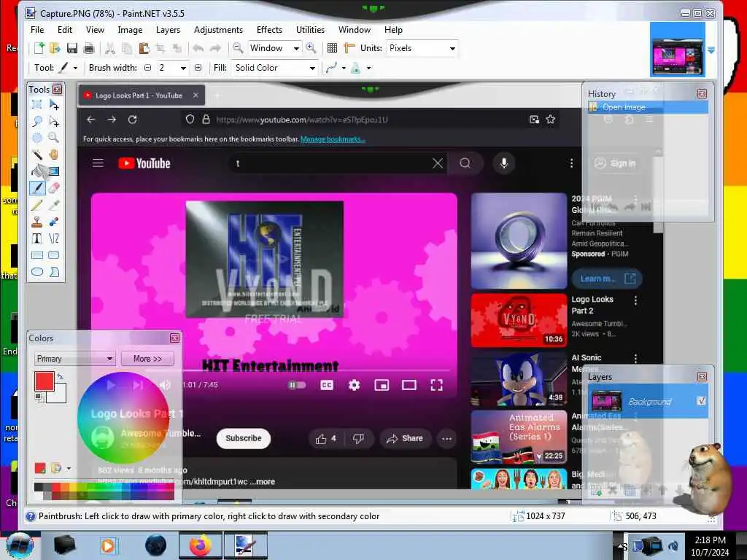Viewport: 747px width, 560px height.
Task: Click the red primary color swatch
Action: coord(44,381)
